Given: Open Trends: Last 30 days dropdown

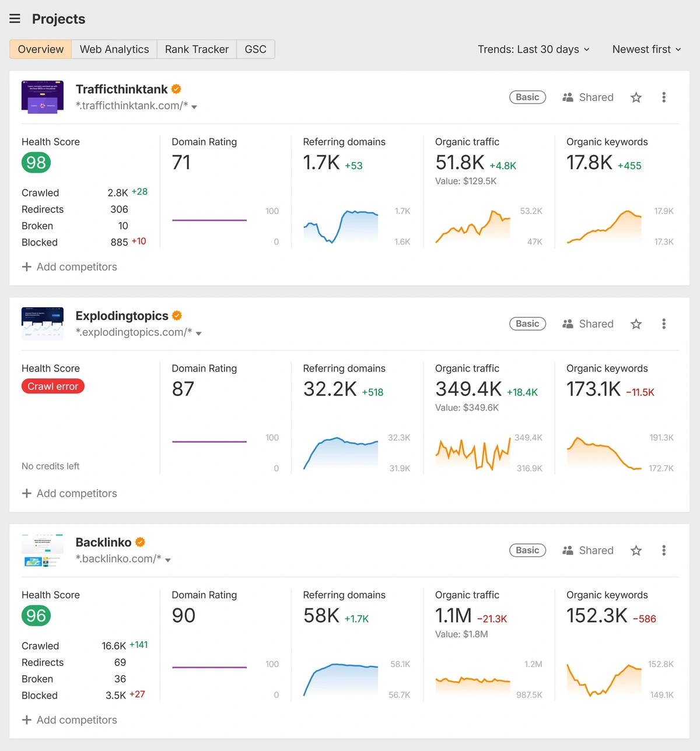Looking at the screenshot, I should pyautogui.click(x=534, y=50).
